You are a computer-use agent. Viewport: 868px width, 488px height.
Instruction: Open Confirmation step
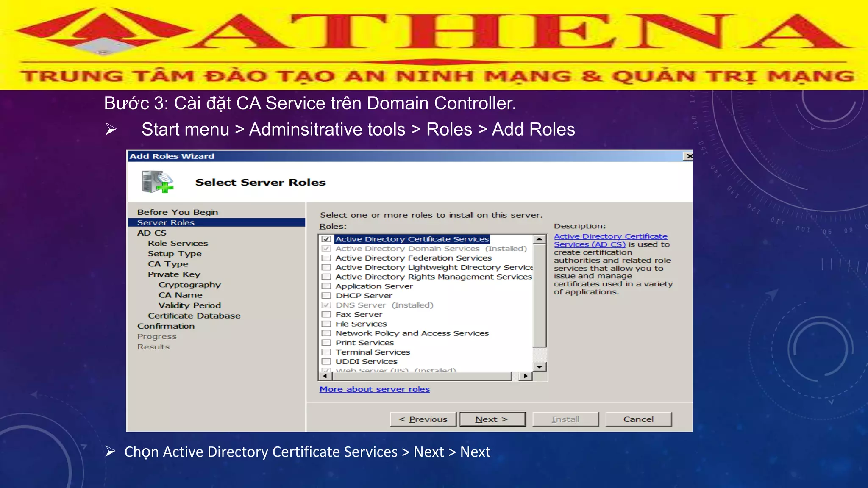coord(166,326)
